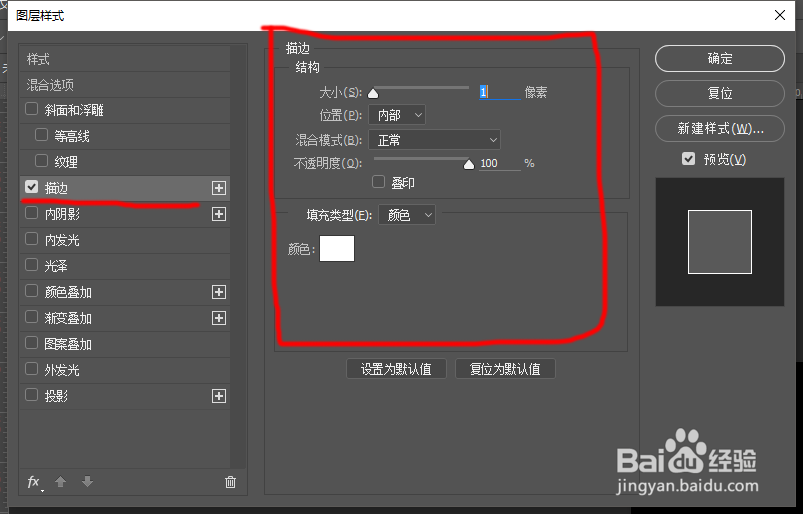Enable the 图案叠加 checkbox

click(32, 343)
